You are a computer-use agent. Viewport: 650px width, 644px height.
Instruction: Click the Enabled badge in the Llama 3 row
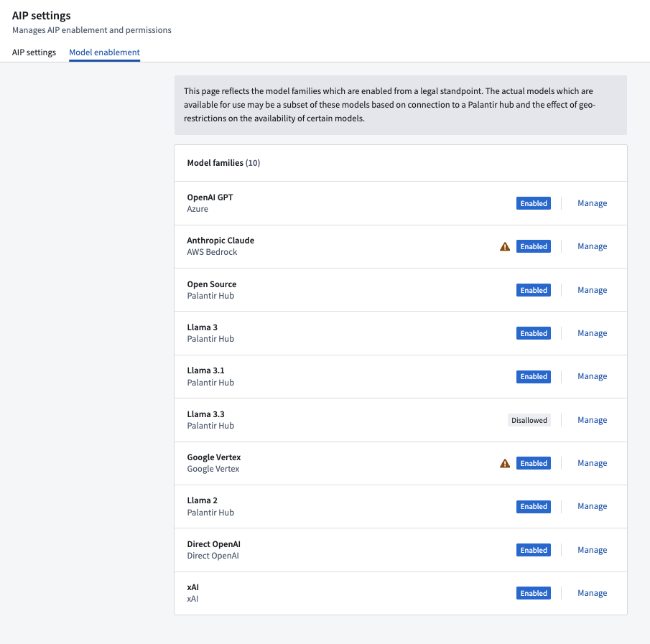pyautogui.click(x=534, y=333)
